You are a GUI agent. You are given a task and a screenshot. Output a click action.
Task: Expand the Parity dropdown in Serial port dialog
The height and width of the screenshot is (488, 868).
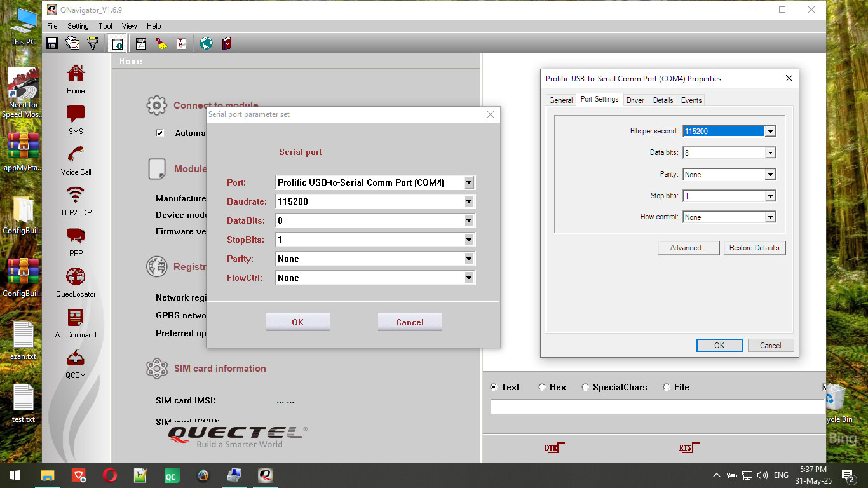[x=469, y=259]
